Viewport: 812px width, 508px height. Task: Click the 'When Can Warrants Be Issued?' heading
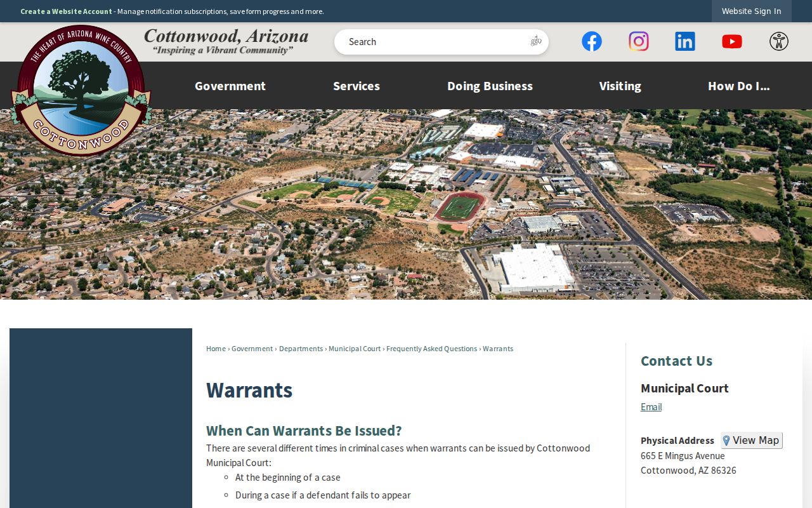point(304,431)
